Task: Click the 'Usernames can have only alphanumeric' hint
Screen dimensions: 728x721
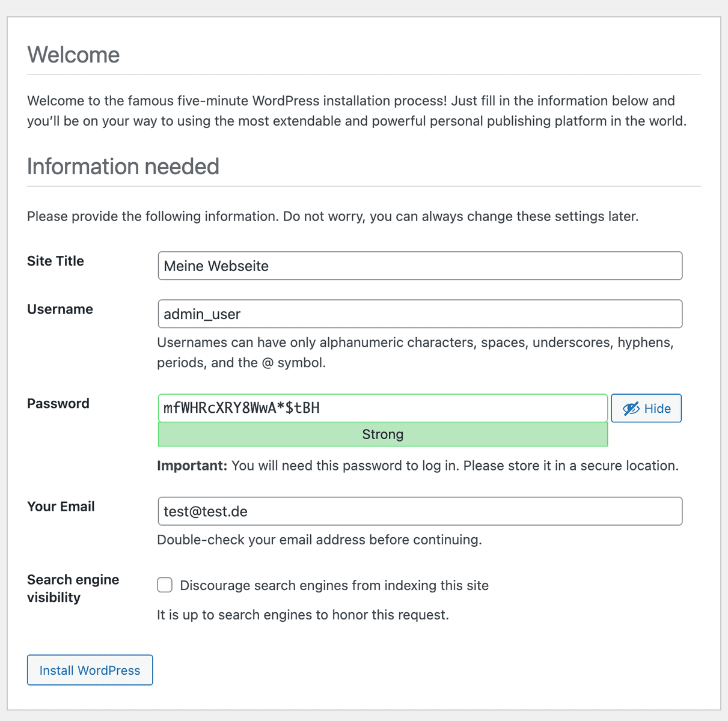Action: 415,352
